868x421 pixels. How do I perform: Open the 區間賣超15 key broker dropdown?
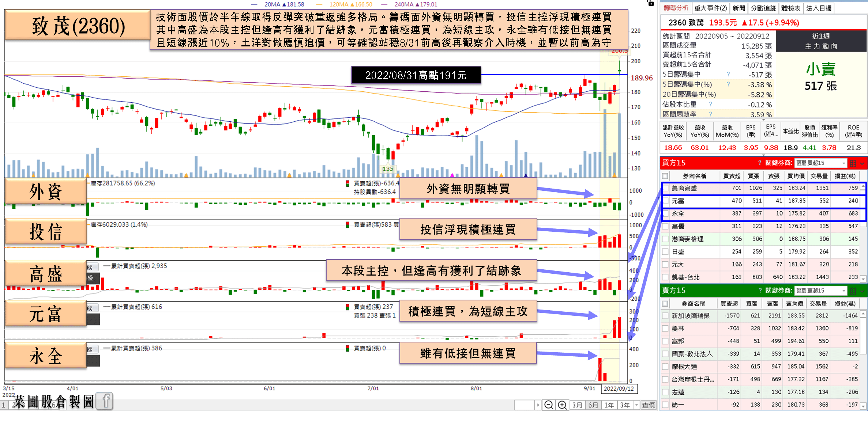tap(821, 291)
